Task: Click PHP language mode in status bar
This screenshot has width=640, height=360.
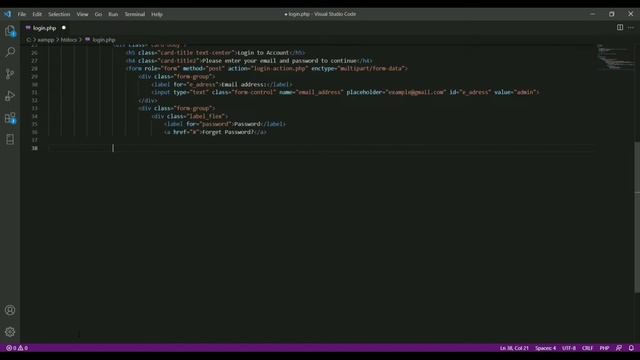Action: tap(604, 348)
